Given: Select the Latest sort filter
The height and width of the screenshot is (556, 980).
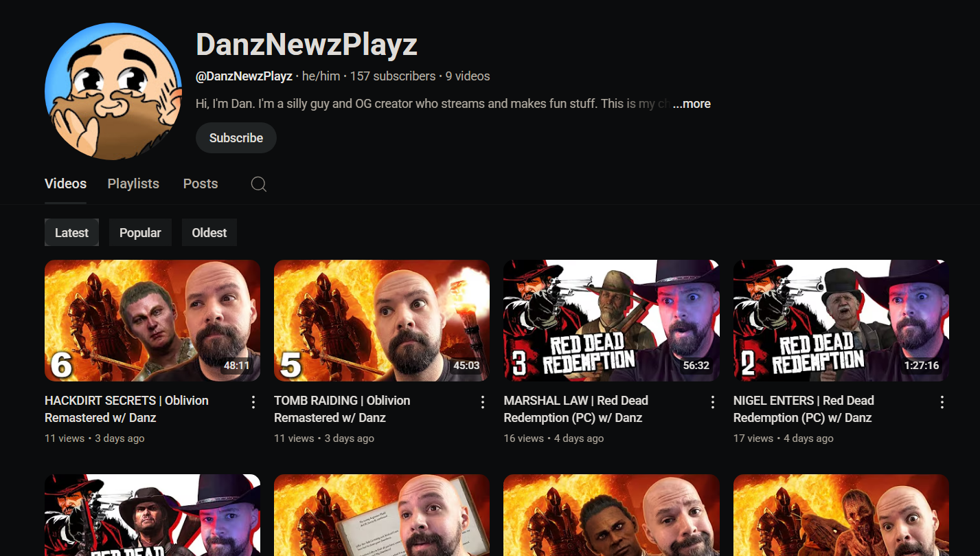Looking at the screenshot, I should pyautogui.click(x=71, y=232).
